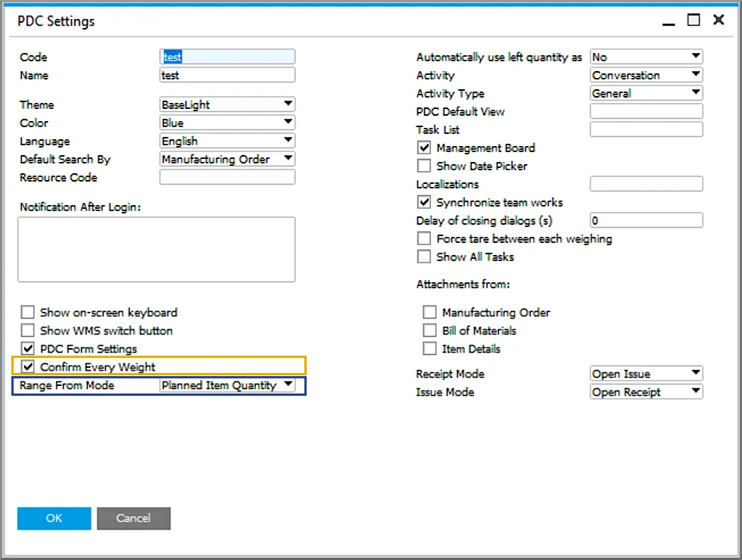Screen dimensions: 742x560
Task: Open Automatically use left quantity as dropdown
Action: click(x=647, y=57)
